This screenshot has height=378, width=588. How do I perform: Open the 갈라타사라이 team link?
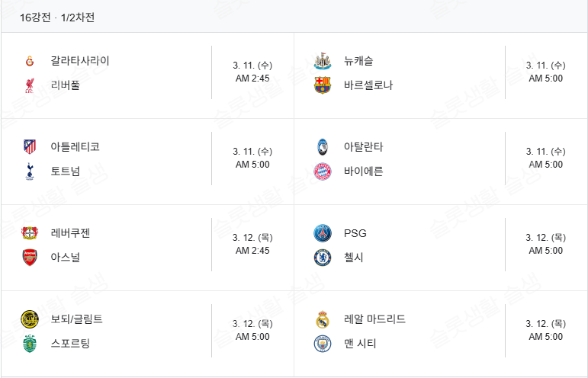(x=80, y=61)
